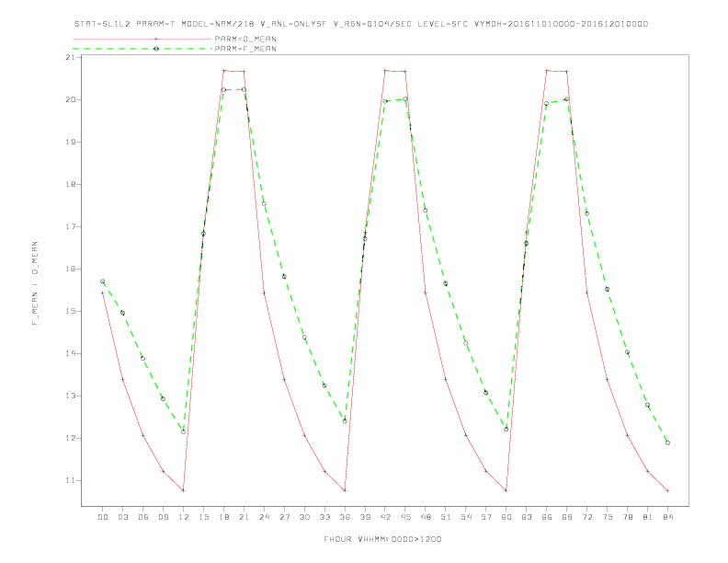Click x-axis forecast hour label 39

365,517
